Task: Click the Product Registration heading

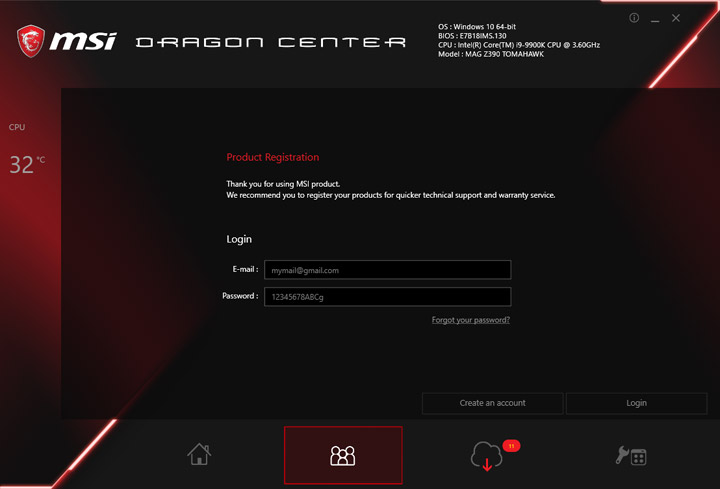Action: (273, 157)
